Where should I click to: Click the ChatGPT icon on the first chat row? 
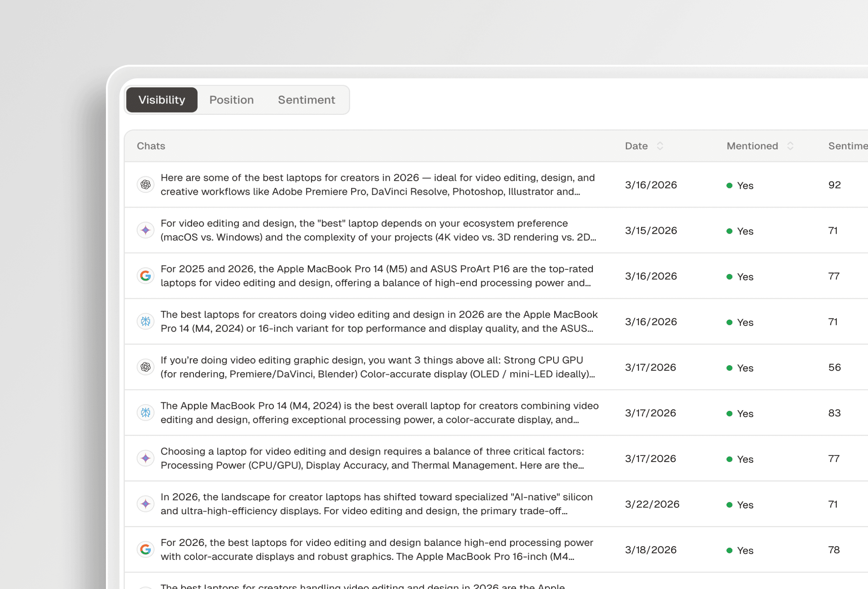[x=146, y=184]
